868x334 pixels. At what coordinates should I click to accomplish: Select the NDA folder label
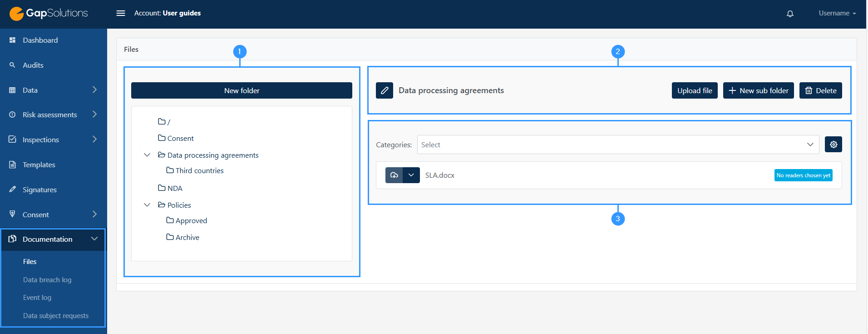click(x=175, y=188)
